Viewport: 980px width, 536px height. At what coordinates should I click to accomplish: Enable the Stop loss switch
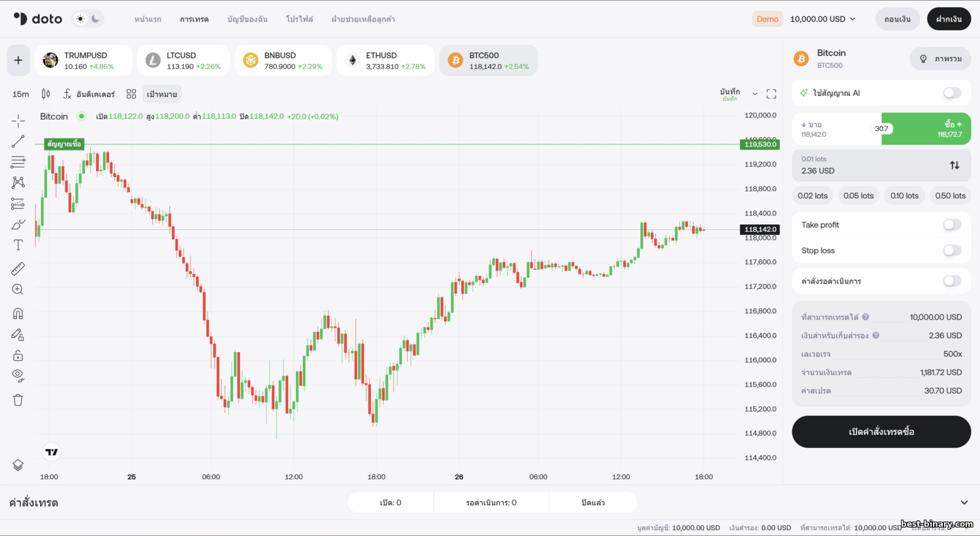952,250
